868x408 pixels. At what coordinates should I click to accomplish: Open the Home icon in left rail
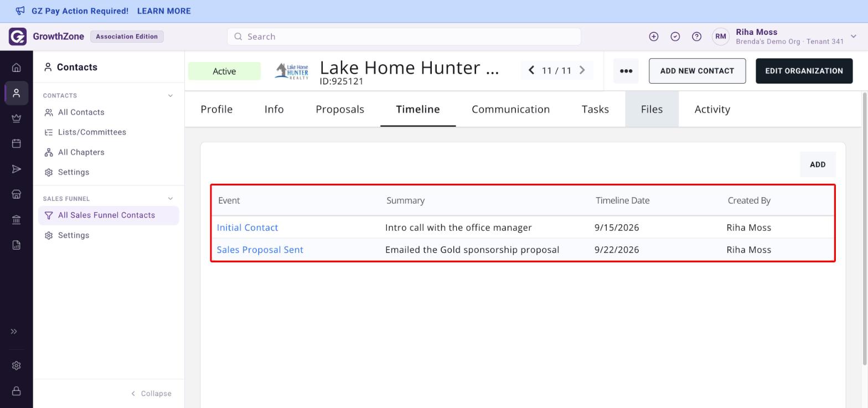(16, 68)
